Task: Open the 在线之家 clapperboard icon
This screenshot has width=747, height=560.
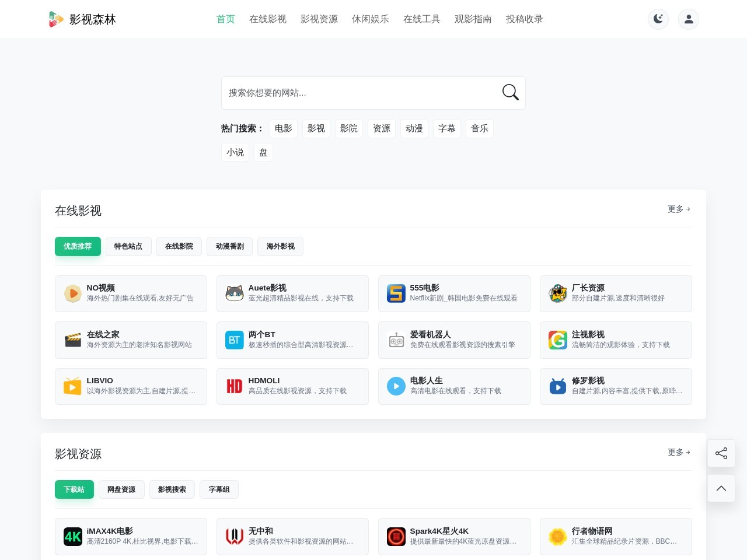Action: point(73,339)
